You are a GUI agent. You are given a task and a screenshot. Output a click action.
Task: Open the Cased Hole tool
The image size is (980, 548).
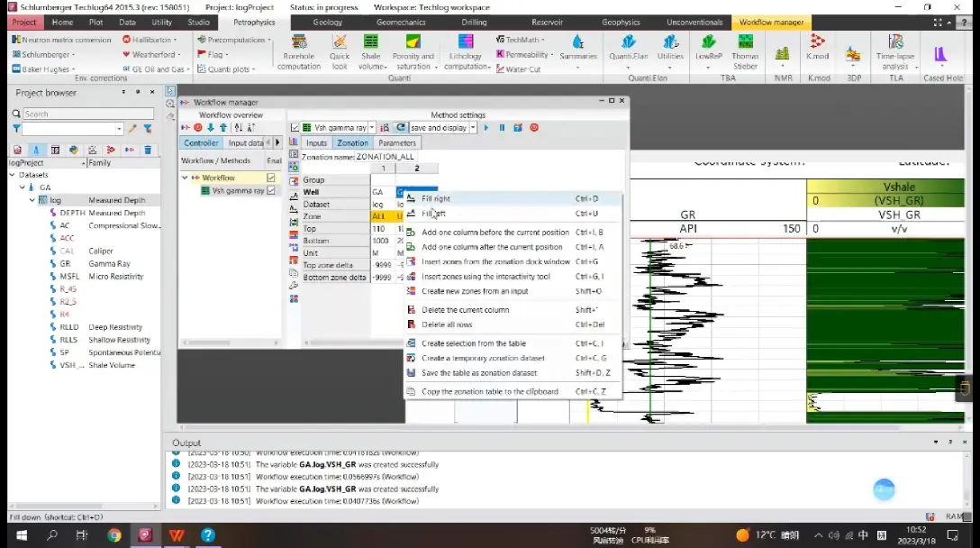940,55
